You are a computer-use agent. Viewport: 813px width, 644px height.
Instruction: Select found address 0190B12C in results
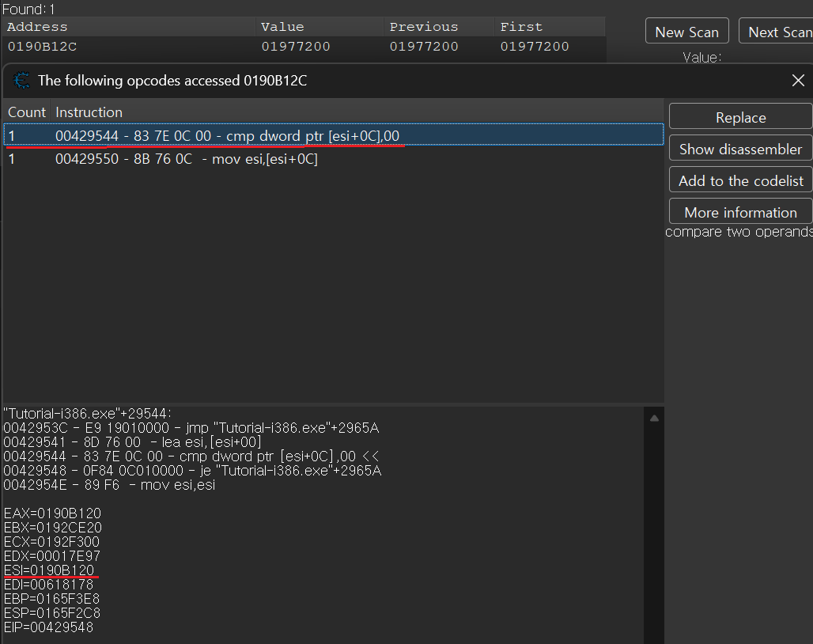(42, 47)
